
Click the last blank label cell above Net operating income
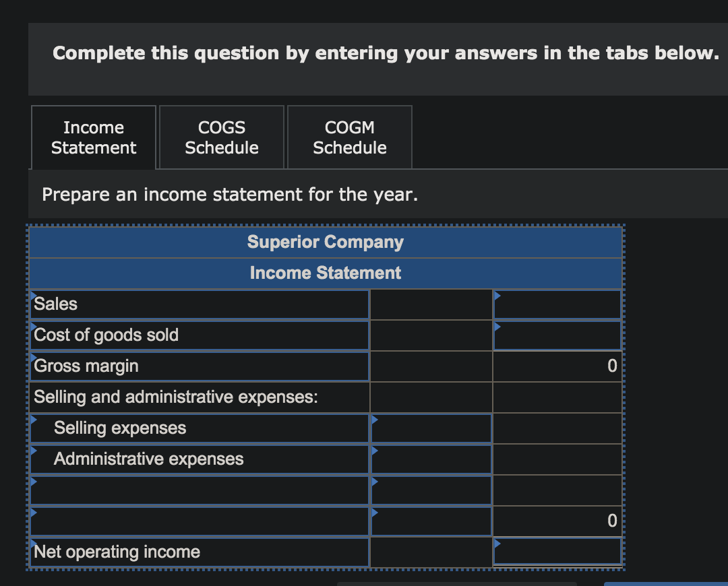pos(199,521)
